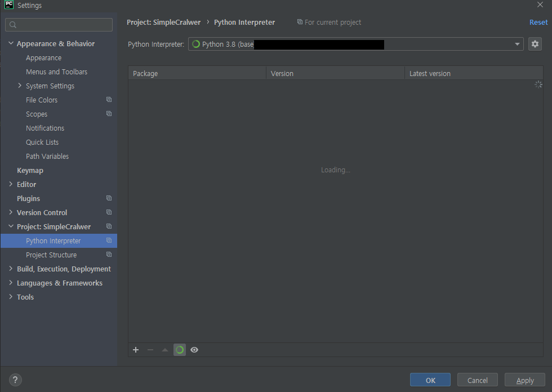Click project-level icon beside Plugins
Viewport: 552px width, 392px height.
[109, 198]
